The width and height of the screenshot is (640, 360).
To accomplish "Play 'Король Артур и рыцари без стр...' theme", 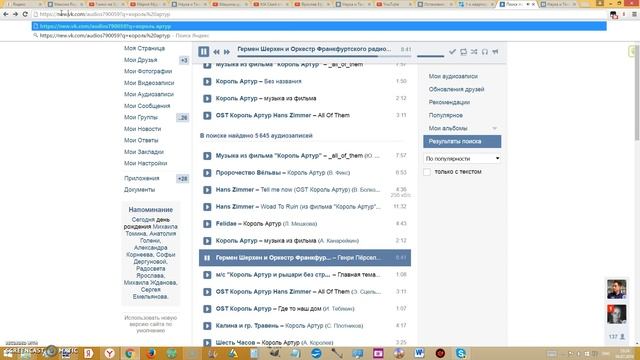I will click(207, 275).
